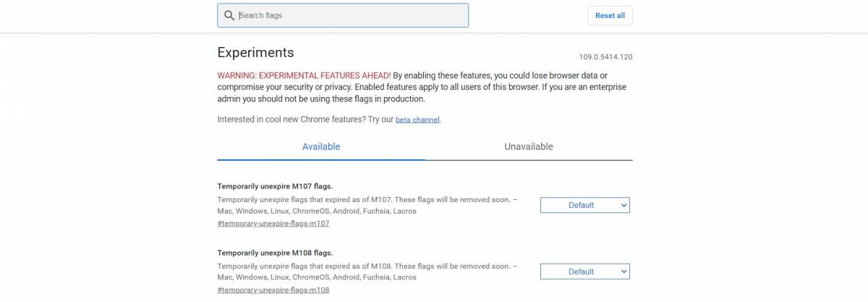This screenshot has height=302, width=868.
Task: Click the M107 flag description sentence
Action: 365,199
